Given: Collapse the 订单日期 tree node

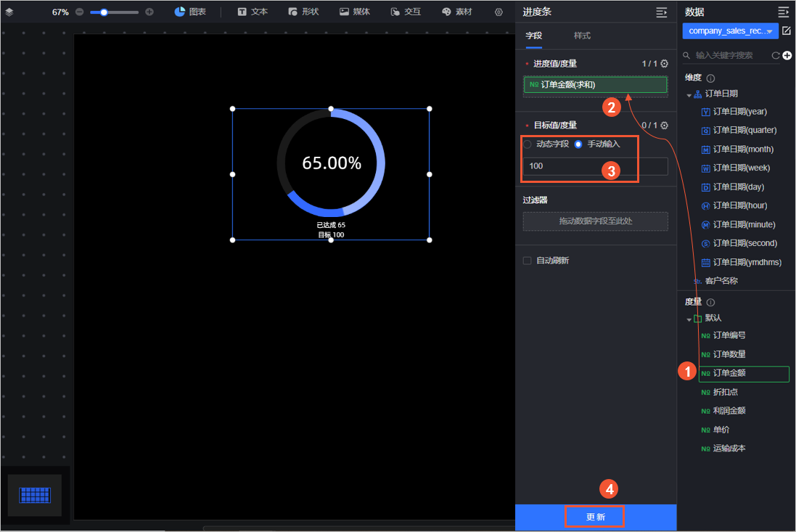Looking at the screenshot, I should 689,94.
